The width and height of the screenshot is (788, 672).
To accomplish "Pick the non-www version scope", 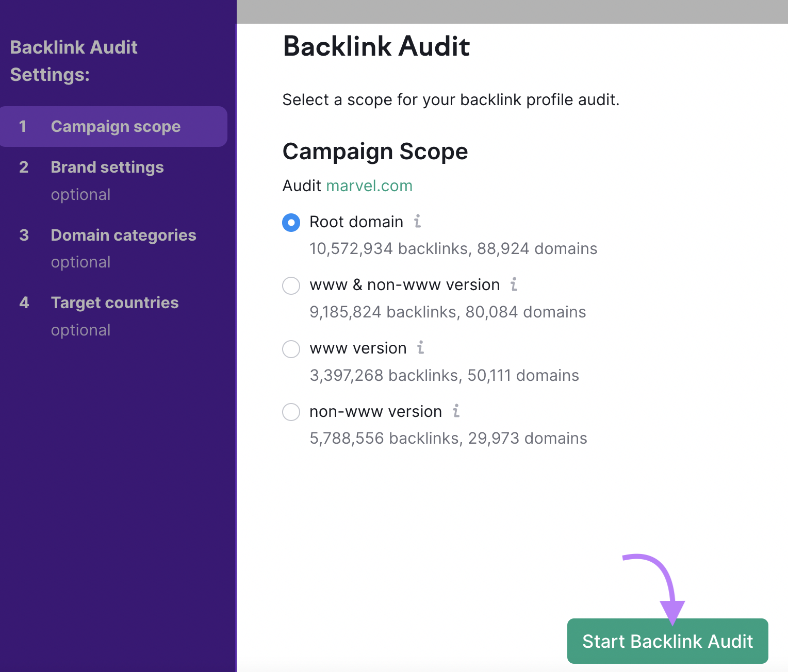I will [291, 412].
